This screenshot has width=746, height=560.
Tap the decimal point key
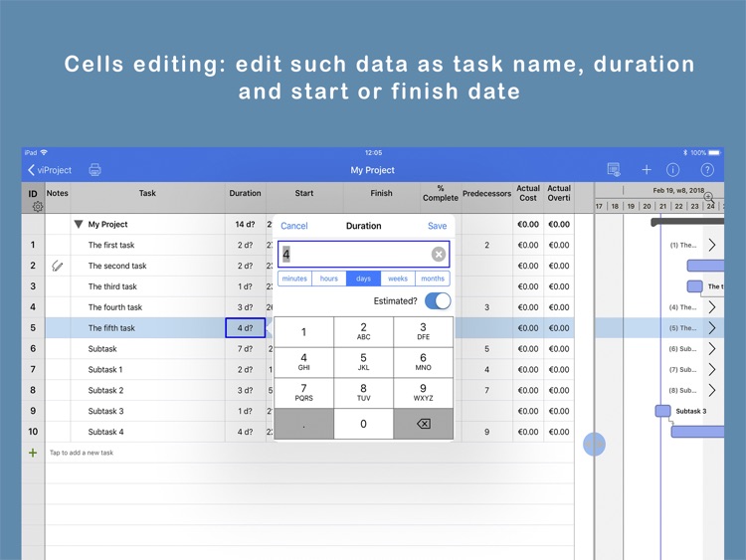(303, 424)
